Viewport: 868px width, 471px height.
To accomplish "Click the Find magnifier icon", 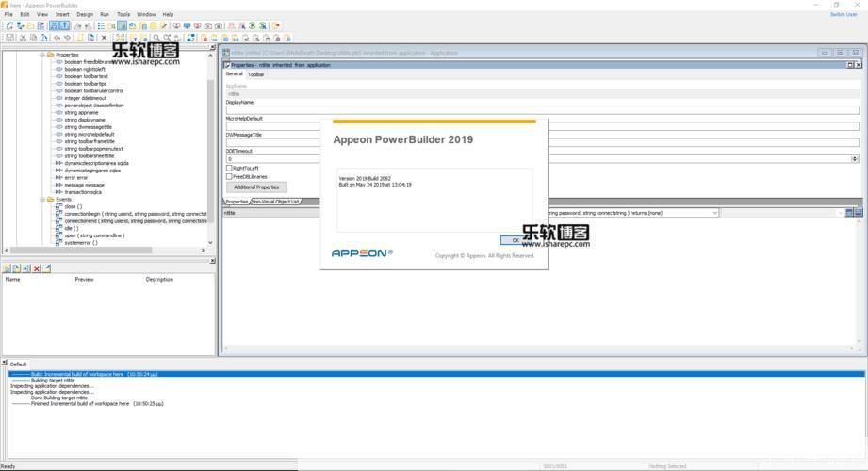I will [156, 38].
